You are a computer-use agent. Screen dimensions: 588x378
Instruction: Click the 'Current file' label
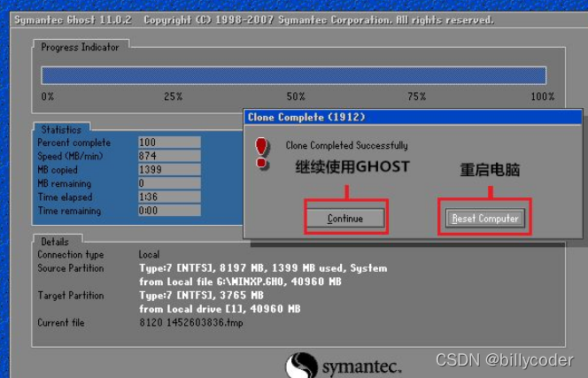(61, 322)
